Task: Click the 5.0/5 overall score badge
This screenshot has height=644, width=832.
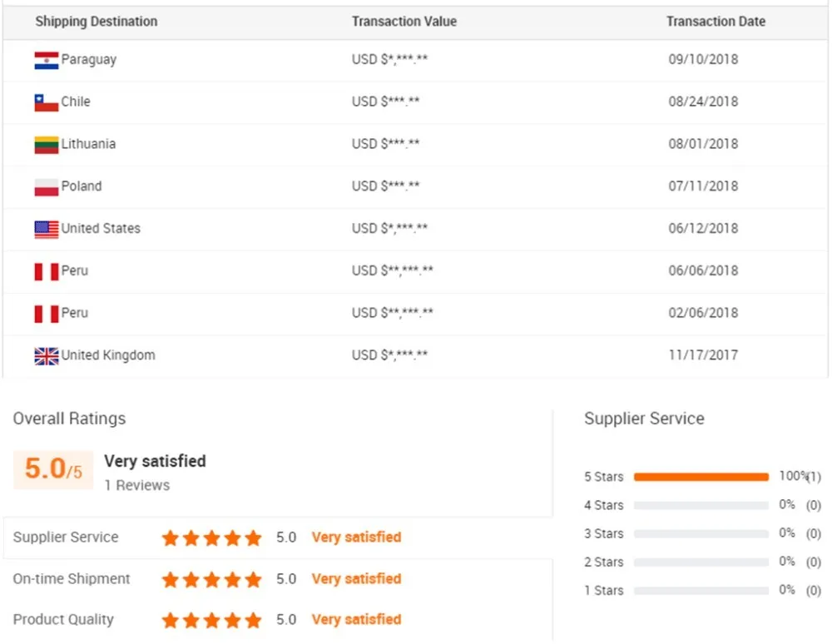Action: pos(53,469)
